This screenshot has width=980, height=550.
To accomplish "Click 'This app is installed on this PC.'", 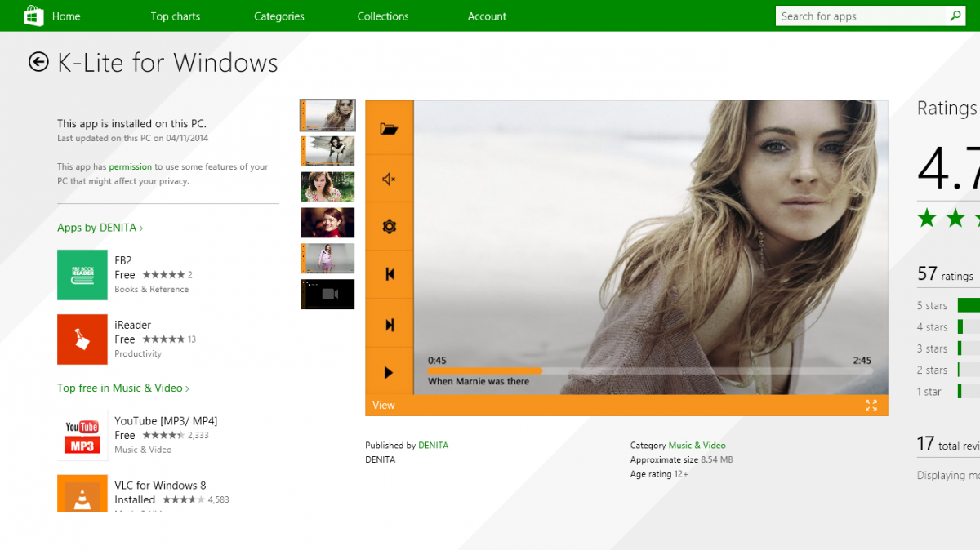I will click(131, 124).
